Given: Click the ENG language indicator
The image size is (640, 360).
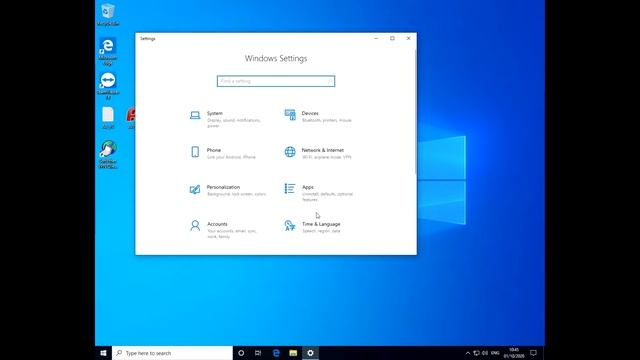Looking at the screenshot, I should [x=495, y=353].
